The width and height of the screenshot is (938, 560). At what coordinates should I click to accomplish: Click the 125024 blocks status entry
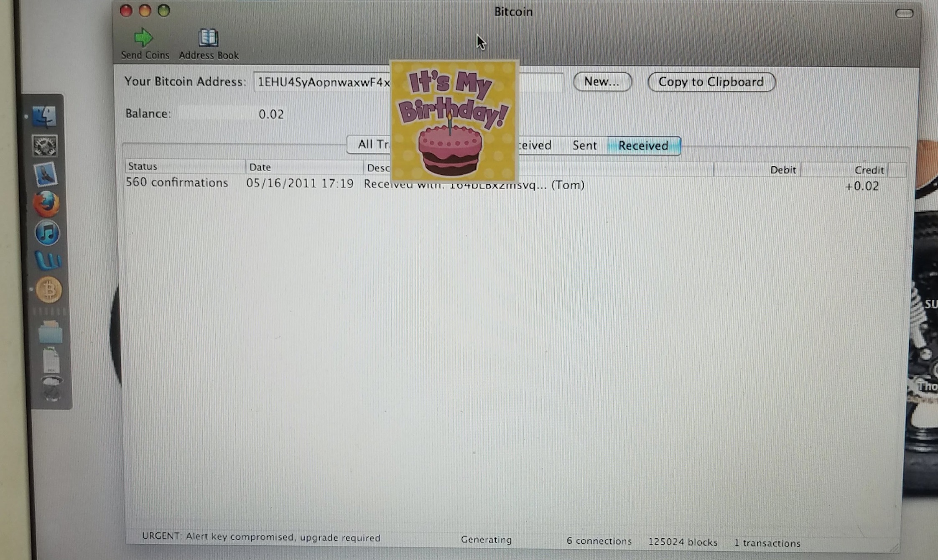coord(683,542)
